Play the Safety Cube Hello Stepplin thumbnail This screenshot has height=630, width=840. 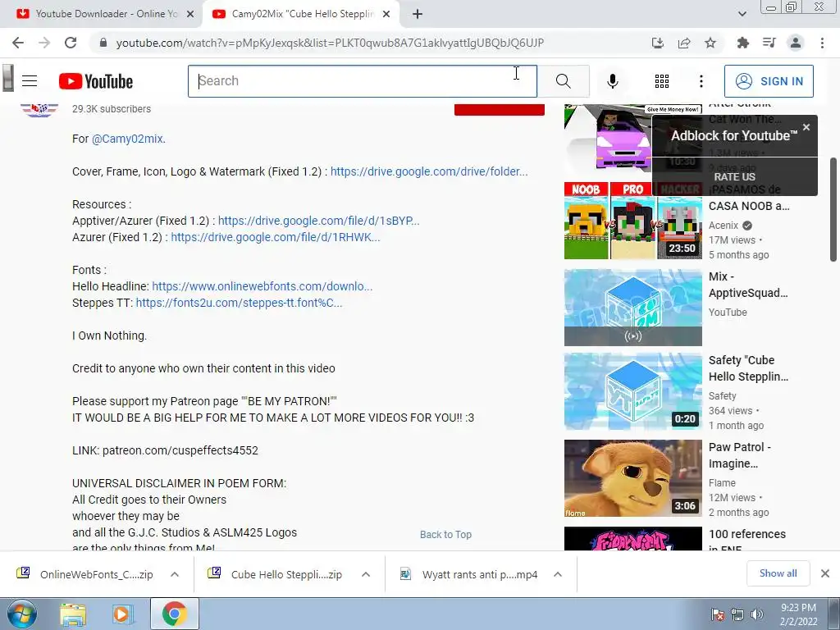tap(632, 391)
